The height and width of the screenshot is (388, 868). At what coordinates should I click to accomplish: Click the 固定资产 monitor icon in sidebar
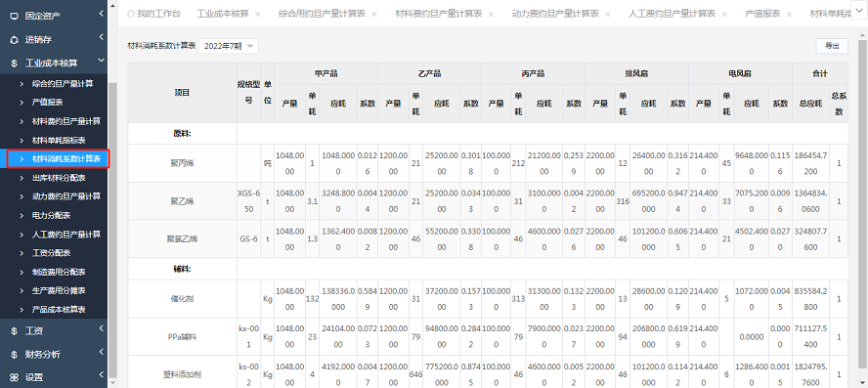tap(15, 16)
